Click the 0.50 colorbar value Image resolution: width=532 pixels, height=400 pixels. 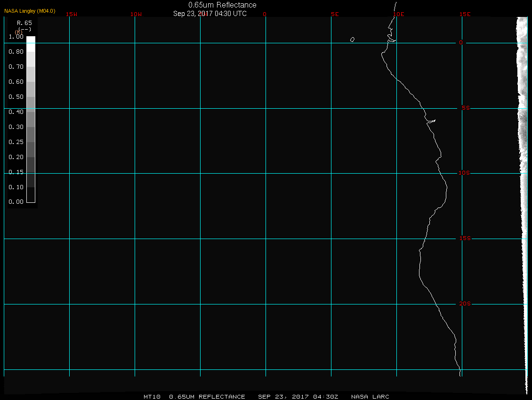(16, 96)
